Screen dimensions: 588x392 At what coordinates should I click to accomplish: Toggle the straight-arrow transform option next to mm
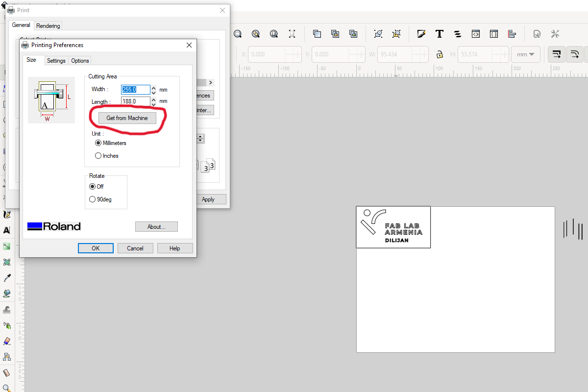(557, 54)
